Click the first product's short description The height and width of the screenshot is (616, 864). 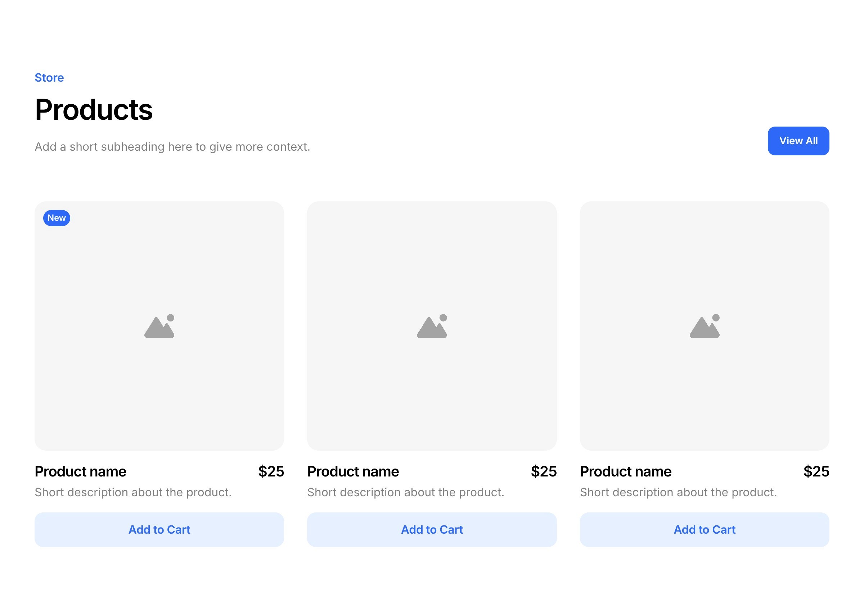pos(133,492)
